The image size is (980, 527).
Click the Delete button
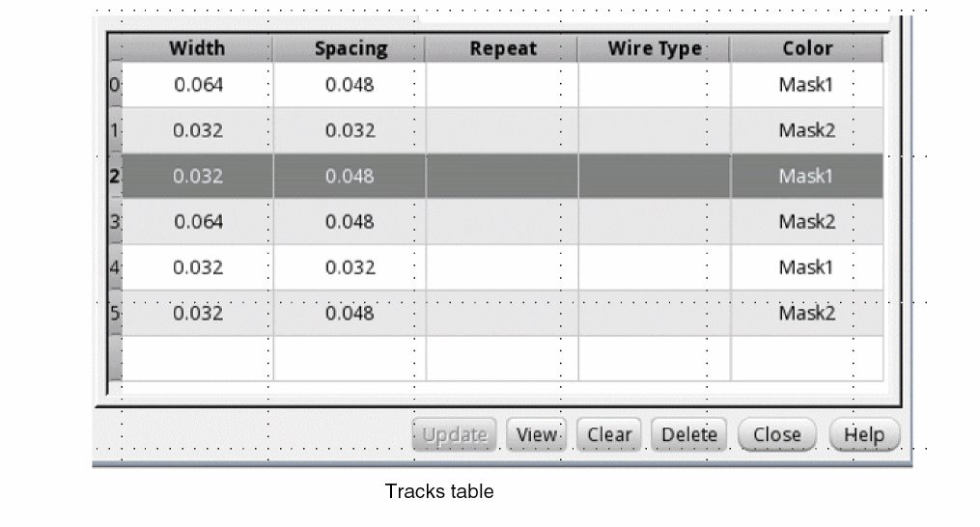tap(689, 434)
